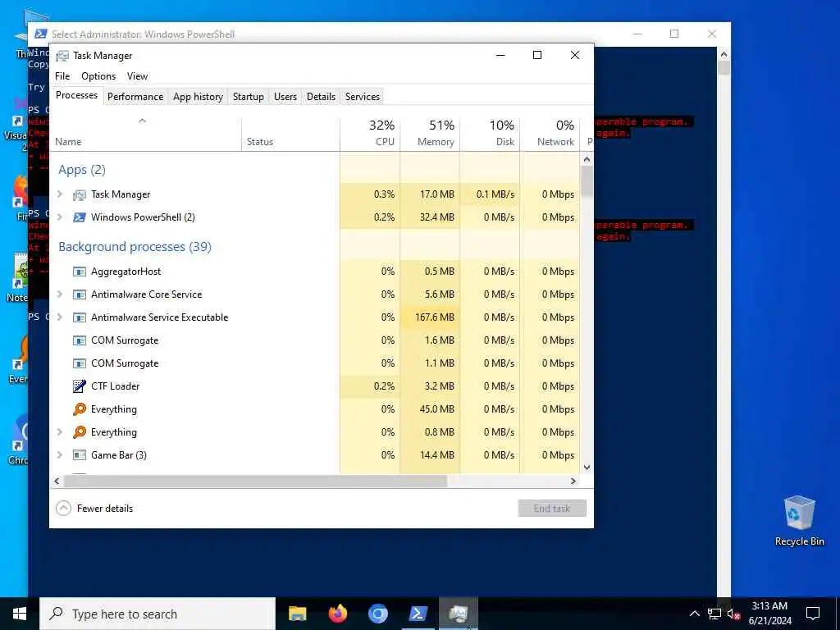Image resolution: width=840 pixels, height=630 pixels.
Task: Click the Windows PowerShell process icon
Action: coord(80,217)
